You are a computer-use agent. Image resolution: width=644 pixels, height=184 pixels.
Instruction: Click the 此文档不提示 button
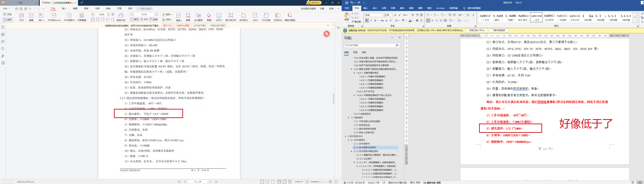(x=200, y=25)
